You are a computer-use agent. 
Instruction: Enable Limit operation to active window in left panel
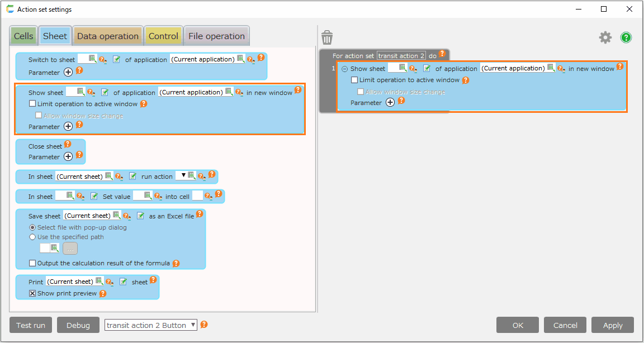(x=32, y=104)
